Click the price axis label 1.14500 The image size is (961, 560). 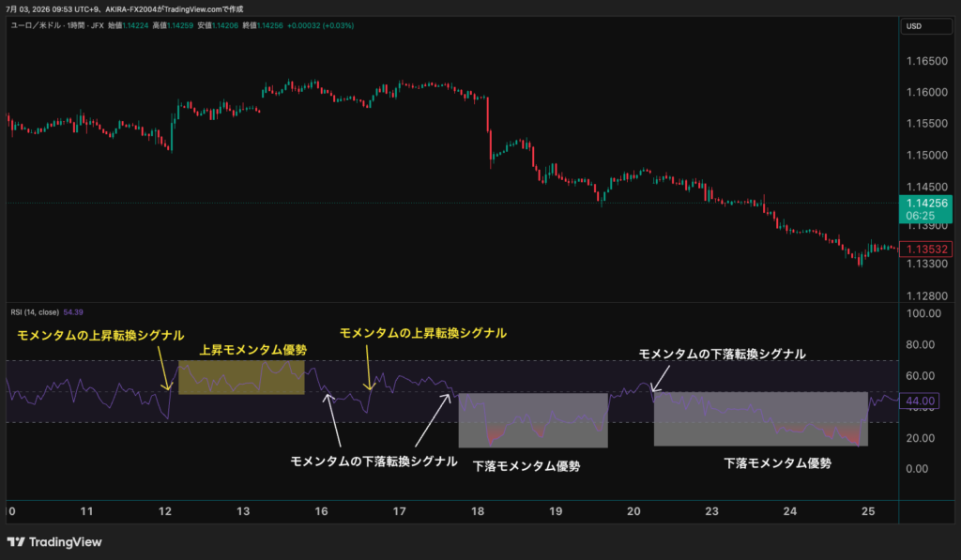pyautogui.click(x=926, y=187)
